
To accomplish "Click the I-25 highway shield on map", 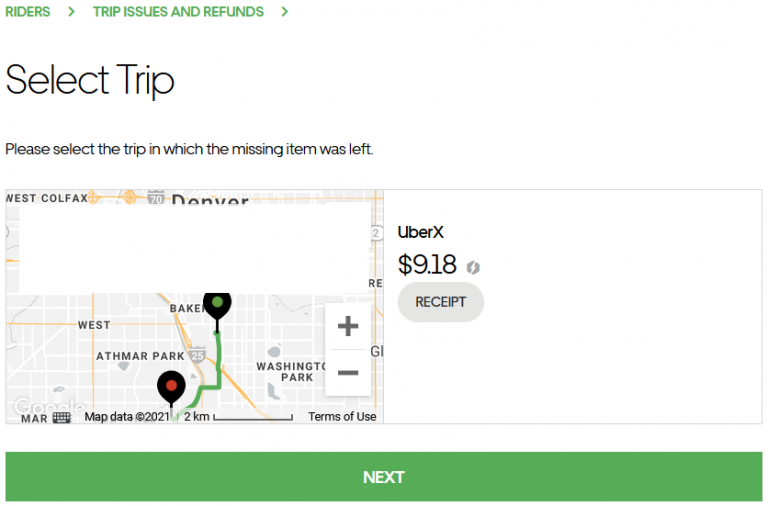I will coord(197,354).
